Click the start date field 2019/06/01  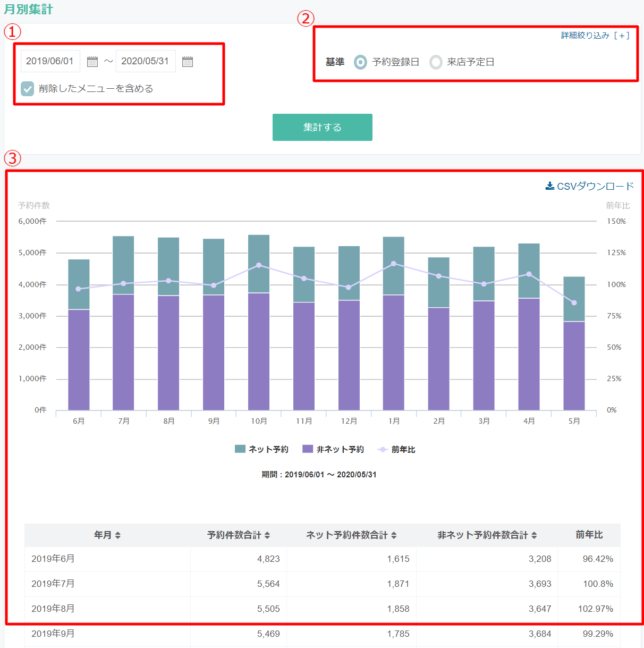[x=50, y=61]
